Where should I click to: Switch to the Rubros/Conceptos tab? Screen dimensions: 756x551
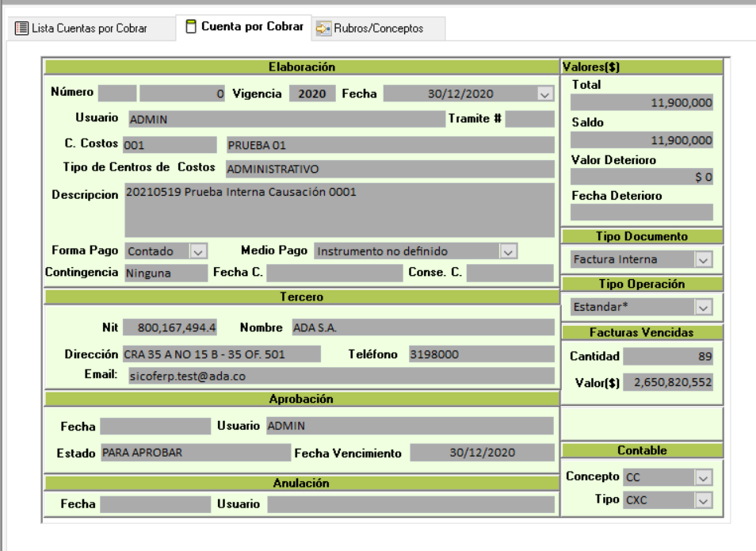point(379,29)
